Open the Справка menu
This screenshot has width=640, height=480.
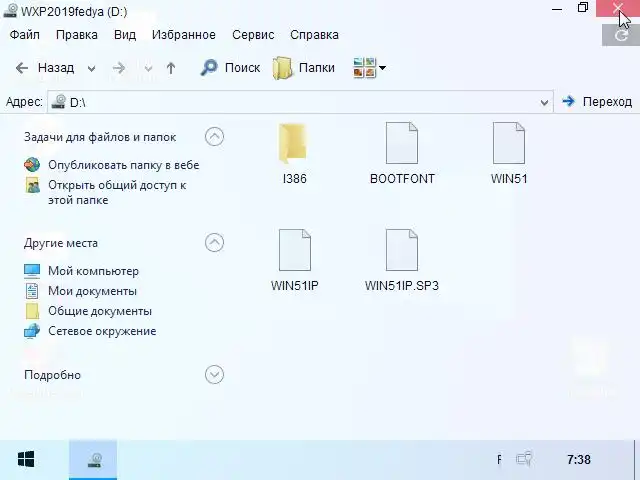(x=314, y=35)
